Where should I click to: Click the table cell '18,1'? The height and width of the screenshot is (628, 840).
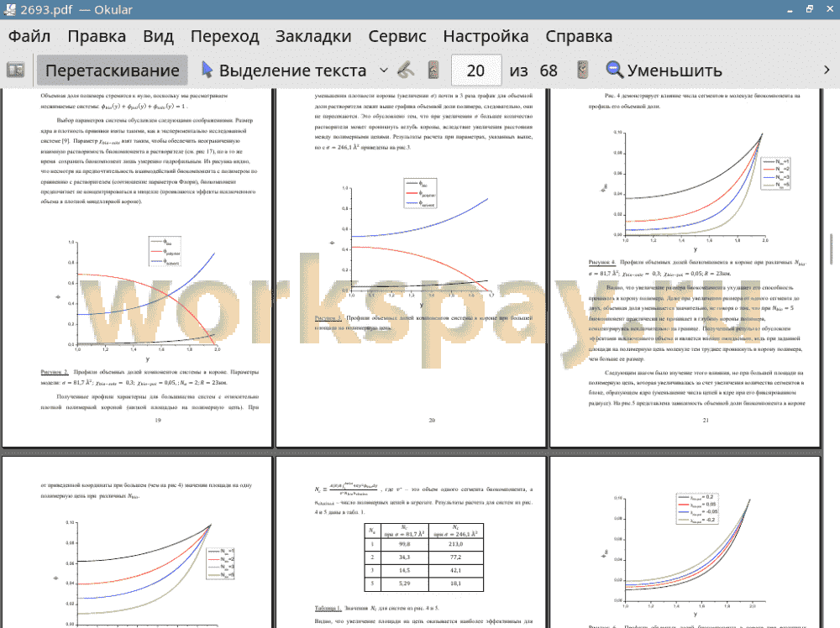coord(456,584)
